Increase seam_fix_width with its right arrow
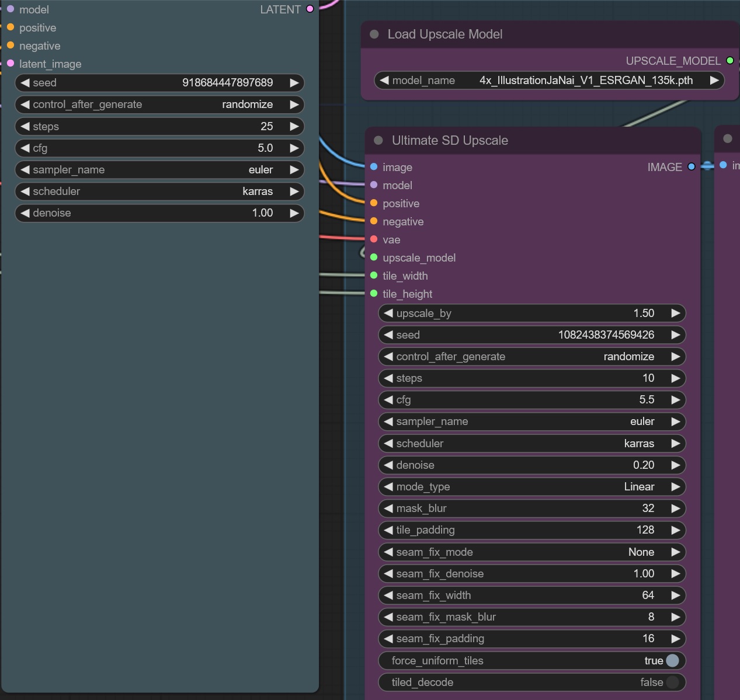This screenshot has width=740, height=700. pos(676,595)
